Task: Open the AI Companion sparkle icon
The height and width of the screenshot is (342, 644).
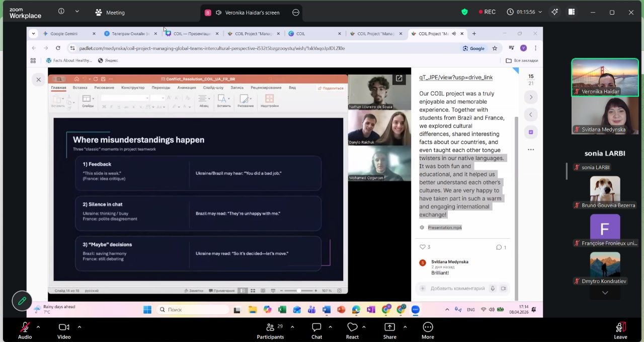Action: click(554, 12)
